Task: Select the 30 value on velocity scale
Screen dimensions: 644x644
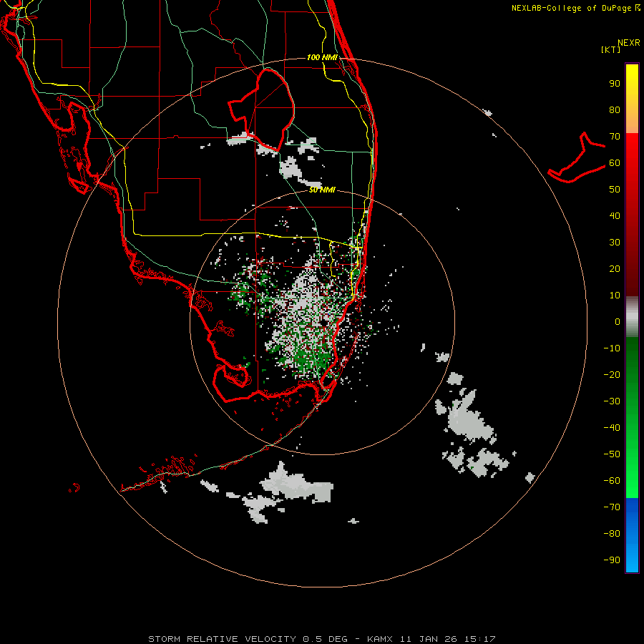Action: pos(615,243)
